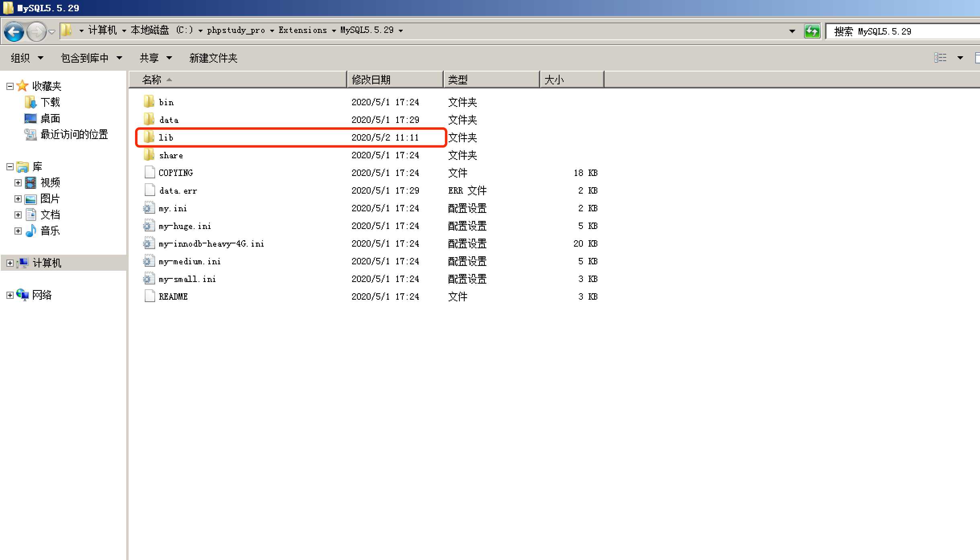Screen dimensions: 980x560
Task: Select the my-huge.ini file icon
Action: (x=149, y=225)
